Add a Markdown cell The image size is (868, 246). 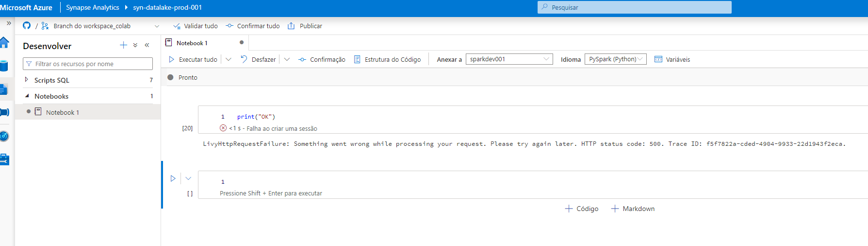[x=633, y=209]
